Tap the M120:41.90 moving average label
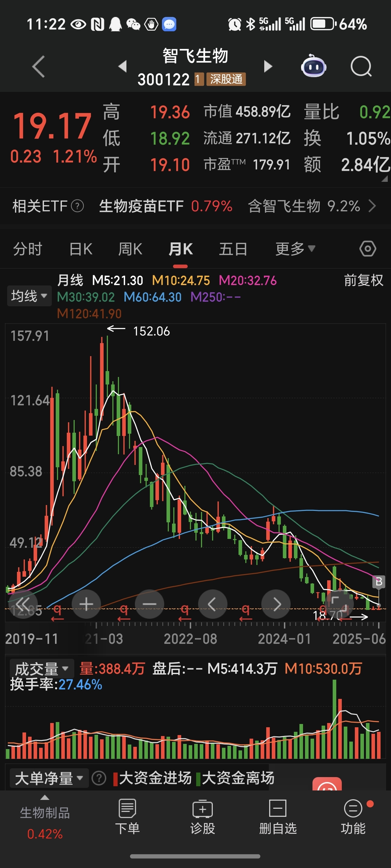This screenshot has height=868, width=391. 89,313
